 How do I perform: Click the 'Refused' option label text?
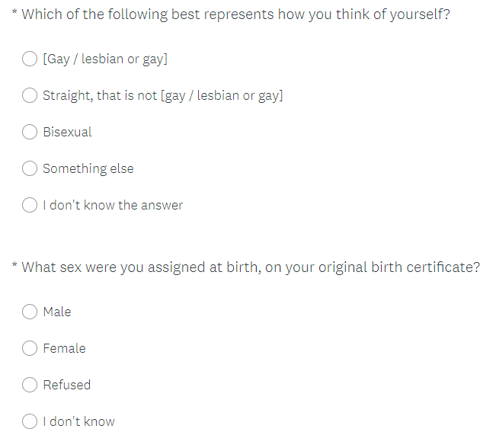pyautogui.click(x=66, y=385)
